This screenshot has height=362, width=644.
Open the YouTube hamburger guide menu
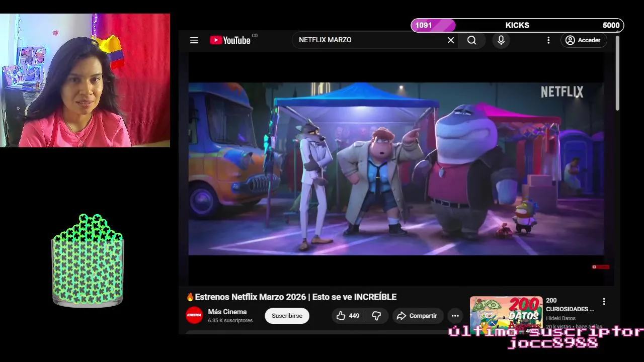194,40
